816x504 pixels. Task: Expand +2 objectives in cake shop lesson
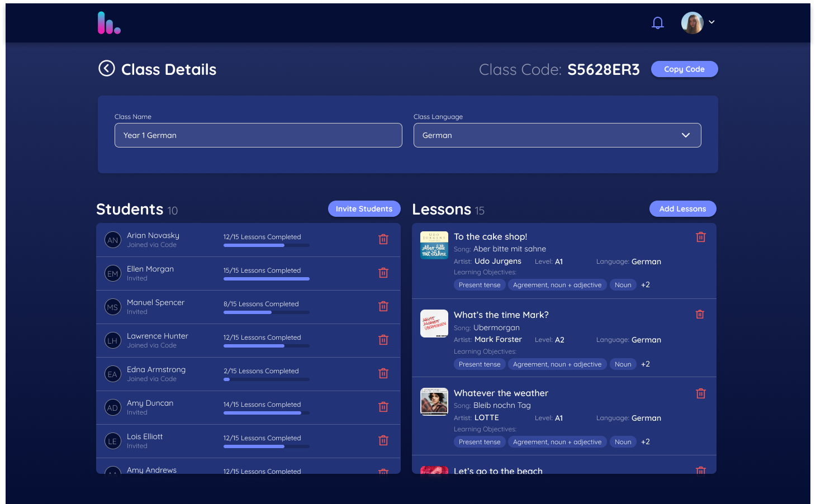click(646, 285)
